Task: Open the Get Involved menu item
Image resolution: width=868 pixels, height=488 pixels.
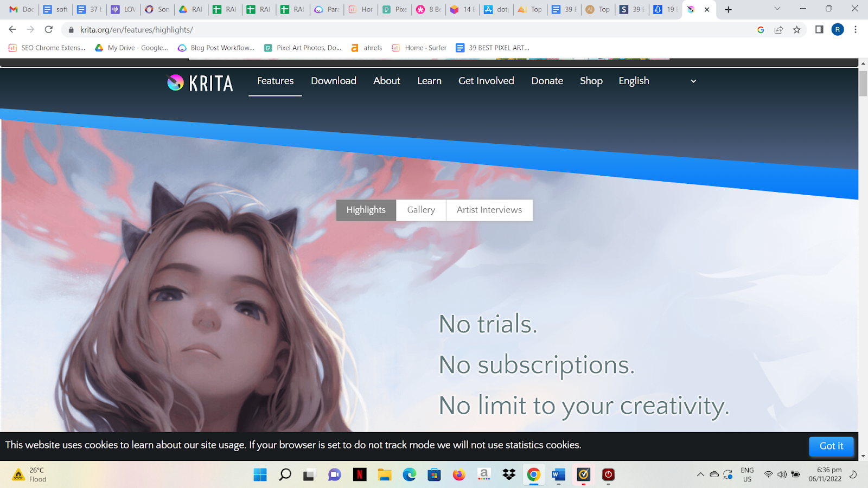Action: 486,81
